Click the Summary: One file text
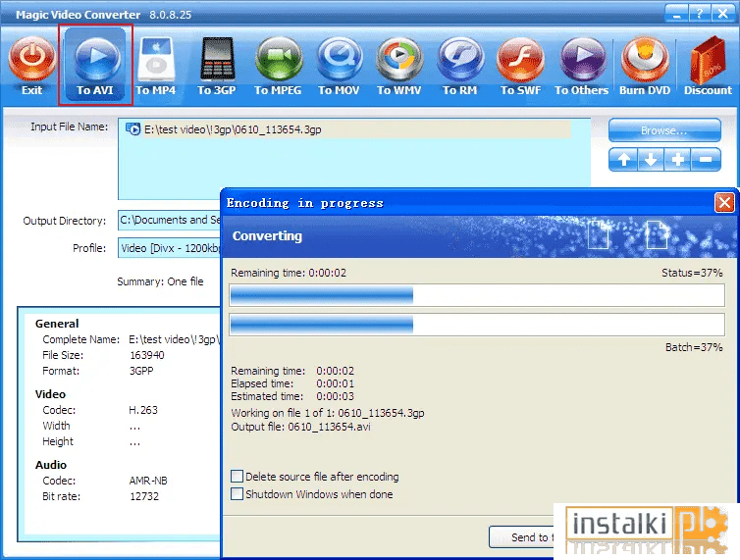The width and height of the screenshot is (740, 560). pos(160,281)
